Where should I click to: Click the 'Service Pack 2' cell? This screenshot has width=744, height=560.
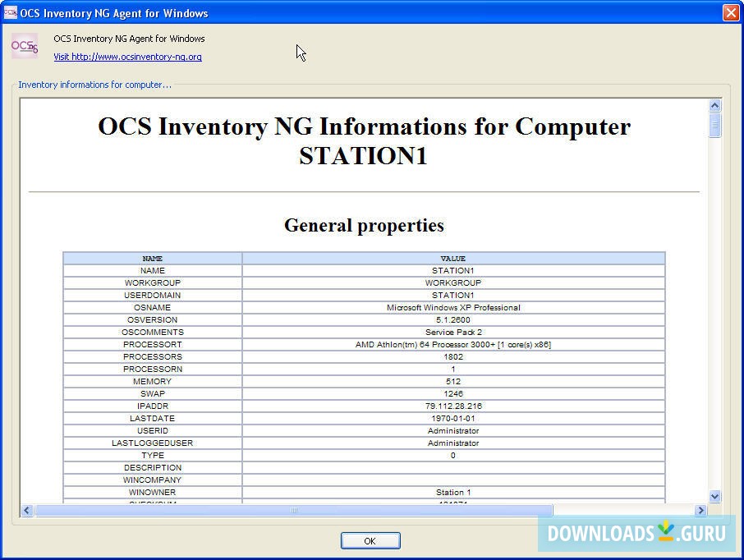click(x=453, y=333)
